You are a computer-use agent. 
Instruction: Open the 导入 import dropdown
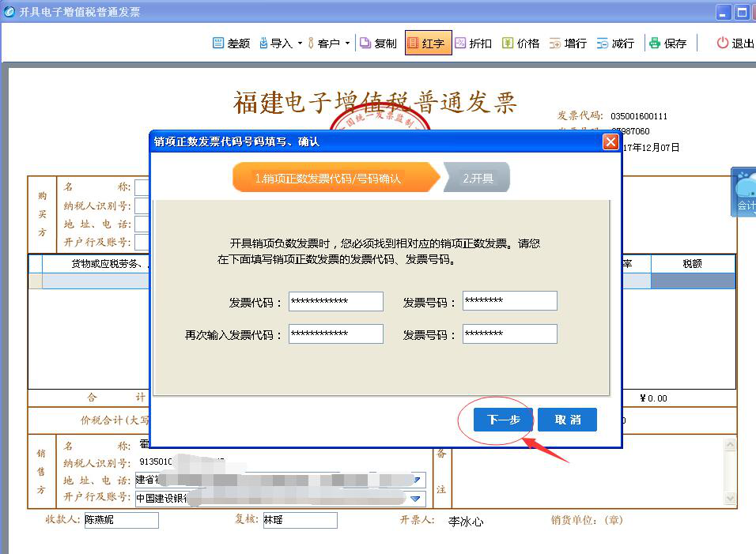click(x=300, y=43)
